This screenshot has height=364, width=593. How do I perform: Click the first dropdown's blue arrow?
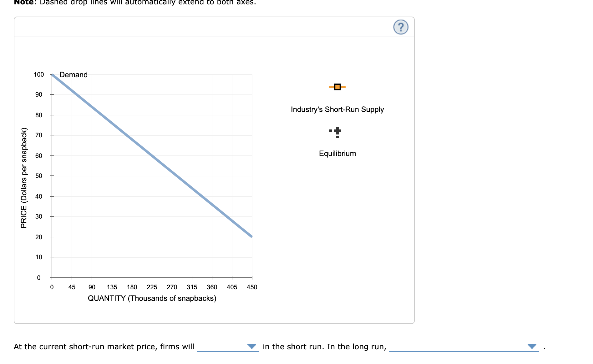252,346
